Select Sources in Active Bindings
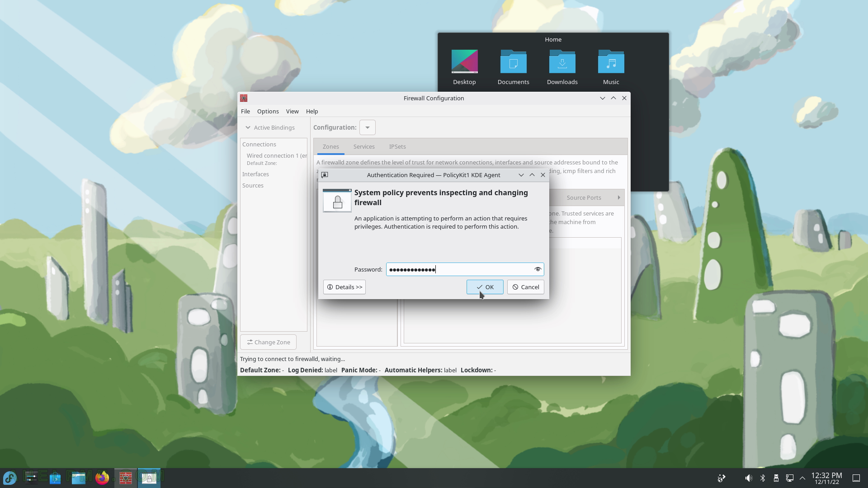Image resolution: width=868 pixels, height=488 pixels. pyautogui.click(x=253, y=185)
